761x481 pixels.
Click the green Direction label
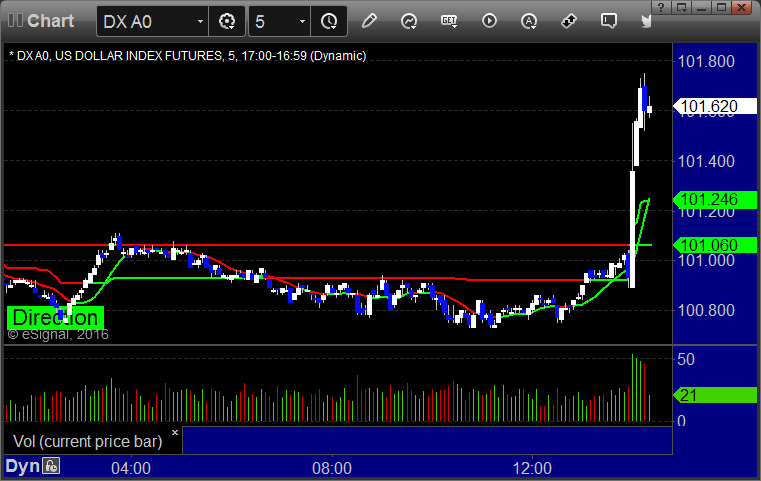pyautogui.click(x=55, y=318)
